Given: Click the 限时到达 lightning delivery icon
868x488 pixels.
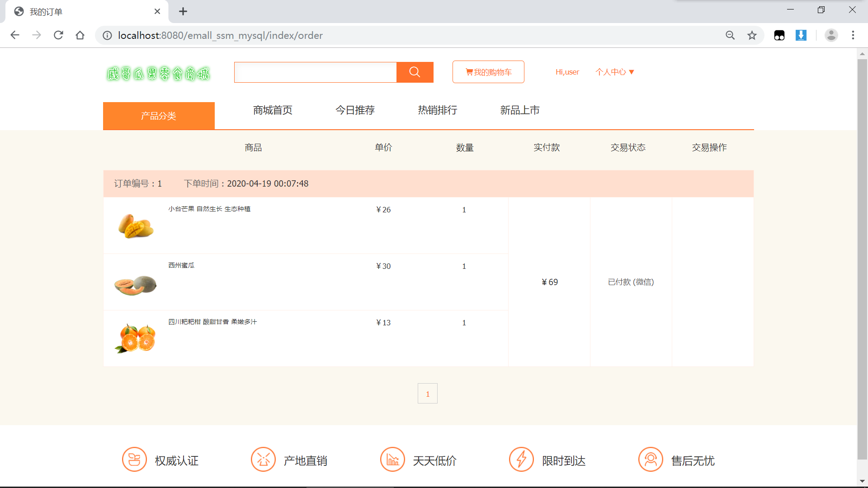Looking at the screenshot, I should [x=521, y=460].
